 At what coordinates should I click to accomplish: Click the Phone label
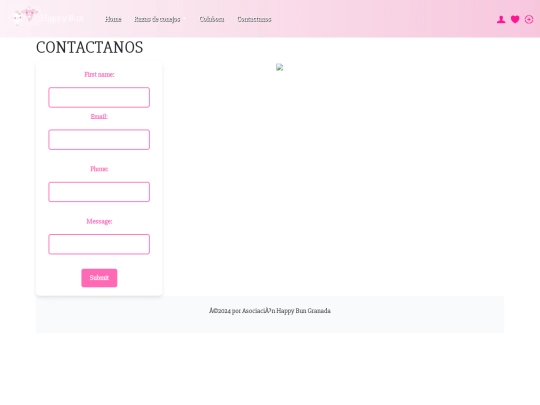click(x=99, y=169)
